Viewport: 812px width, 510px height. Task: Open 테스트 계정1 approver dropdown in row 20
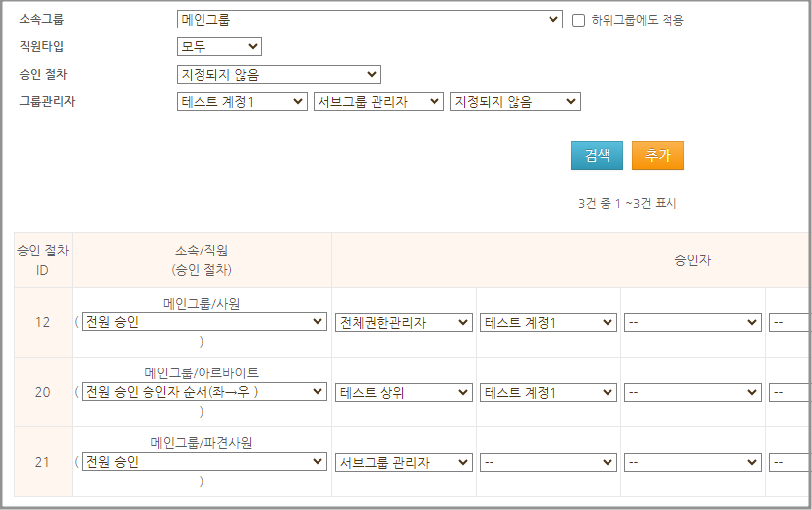coord(548,392)
